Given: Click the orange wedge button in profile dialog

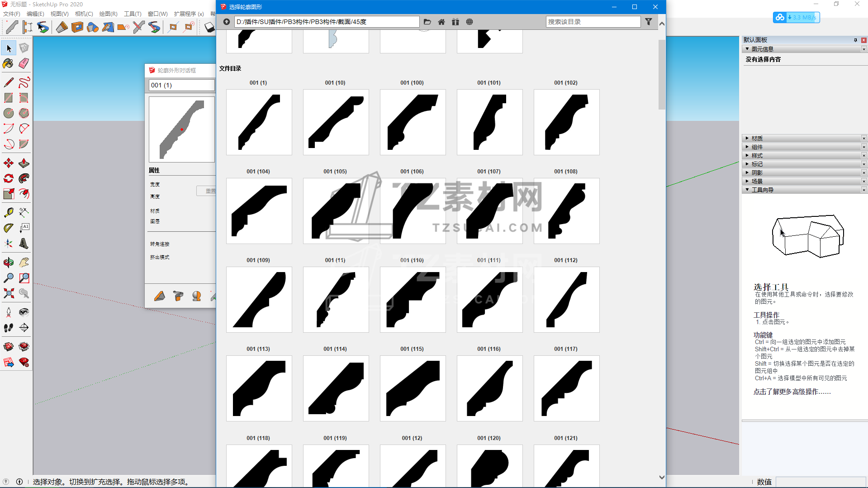Looking at the screenshot, I should [x=160, y=296].
